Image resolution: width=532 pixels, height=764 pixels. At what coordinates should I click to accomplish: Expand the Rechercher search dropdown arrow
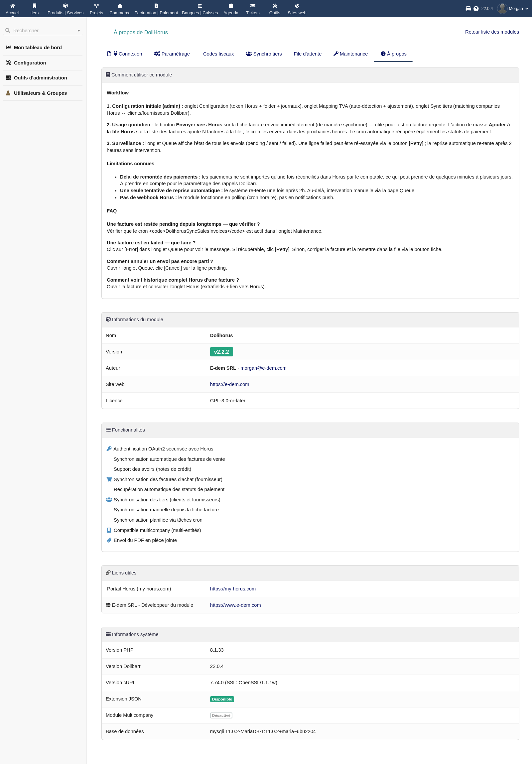(79, 31)
